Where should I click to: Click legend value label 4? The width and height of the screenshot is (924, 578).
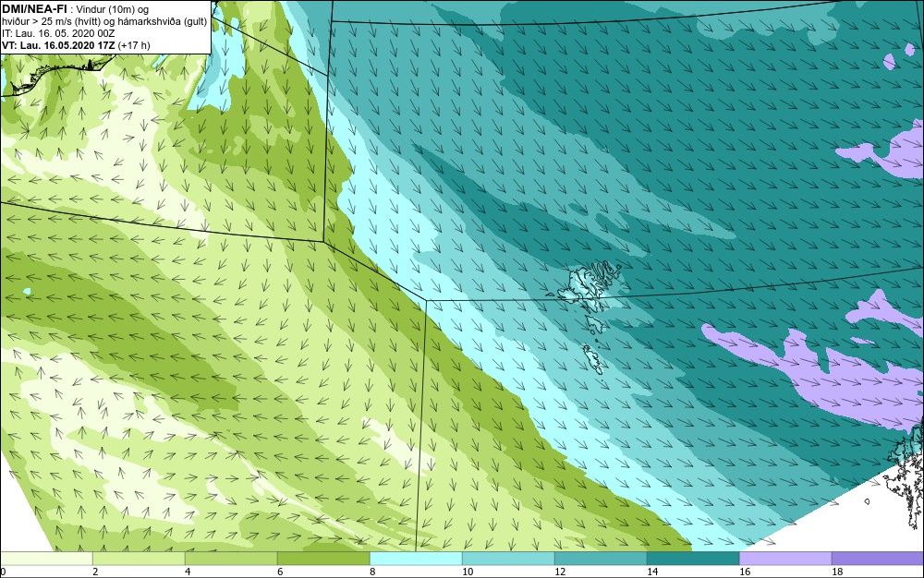pos(188,572)
